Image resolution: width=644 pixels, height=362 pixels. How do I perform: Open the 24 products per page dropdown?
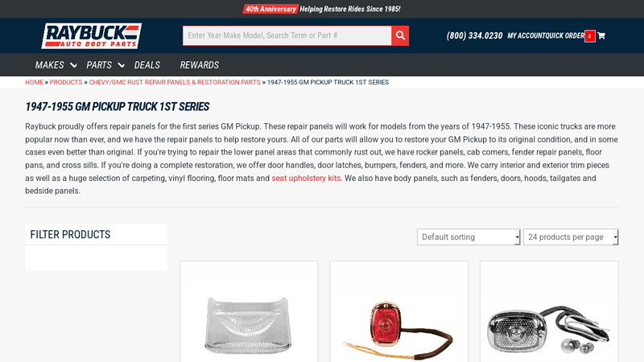coord(571,237)
